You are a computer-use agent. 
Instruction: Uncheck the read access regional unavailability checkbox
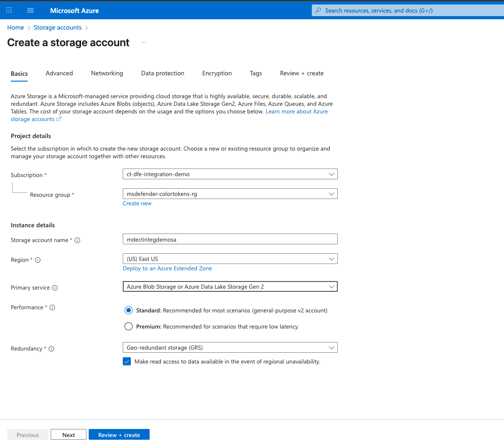[x=127, y=361]
